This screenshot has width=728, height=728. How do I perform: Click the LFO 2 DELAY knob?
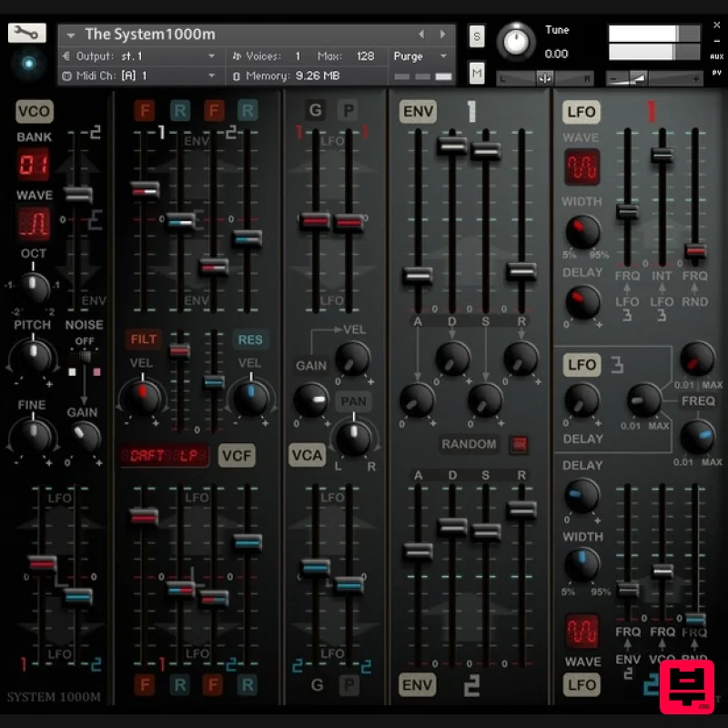click(581, 496)
